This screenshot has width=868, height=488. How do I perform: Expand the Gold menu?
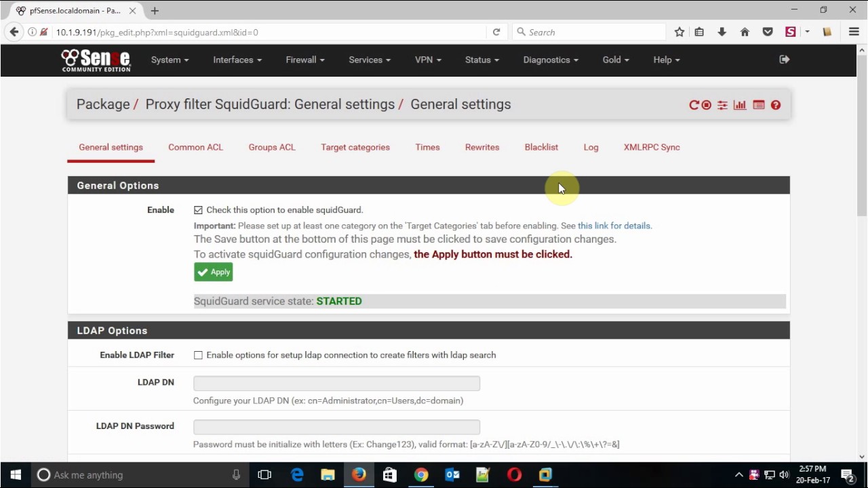616,60
